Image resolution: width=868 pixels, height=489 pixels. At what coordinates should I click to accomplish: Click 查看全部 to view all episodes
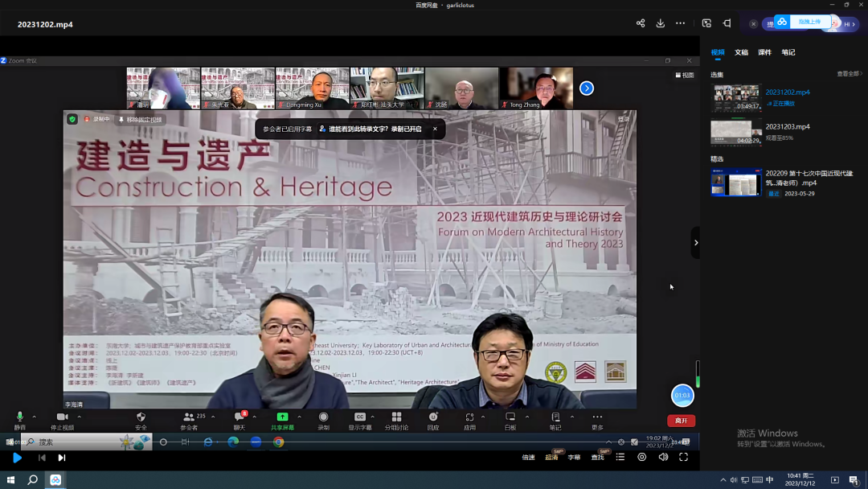coord(849,74)
